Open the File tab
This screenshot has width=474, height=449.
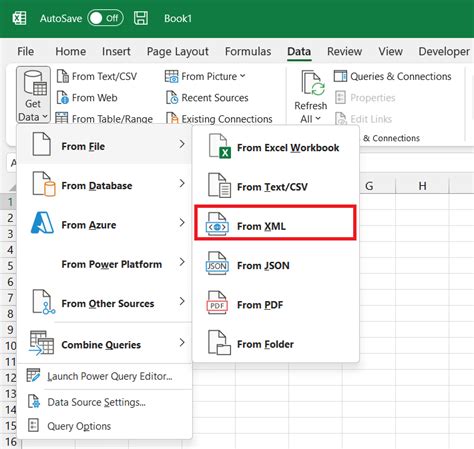(25, 51)
